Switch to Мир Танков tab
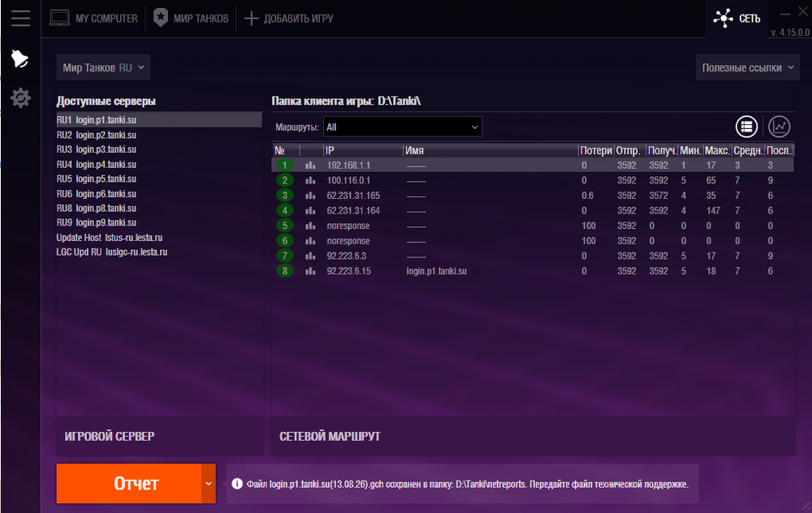Viewport: 812px width, 513px height. 191,18
